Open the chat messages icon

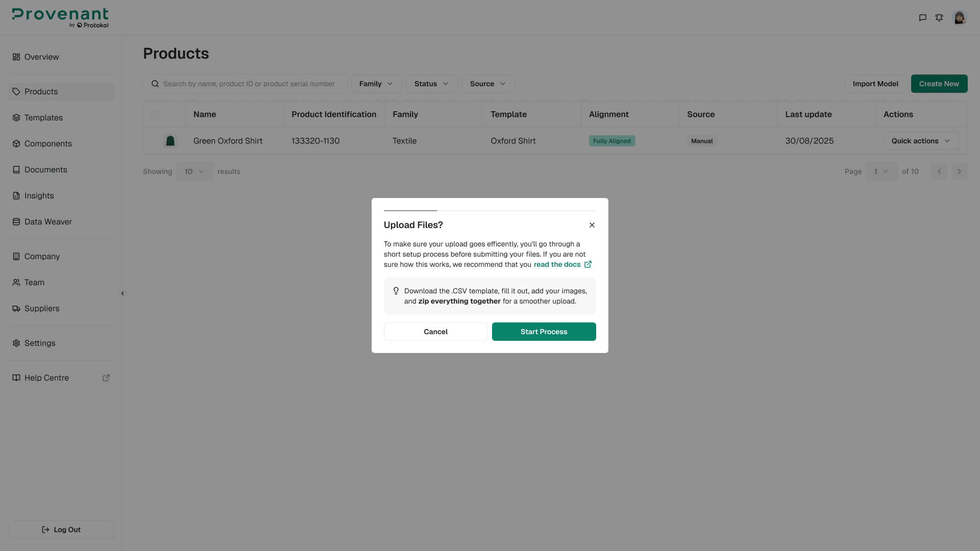pyautogui.click(x=922, y=18)
